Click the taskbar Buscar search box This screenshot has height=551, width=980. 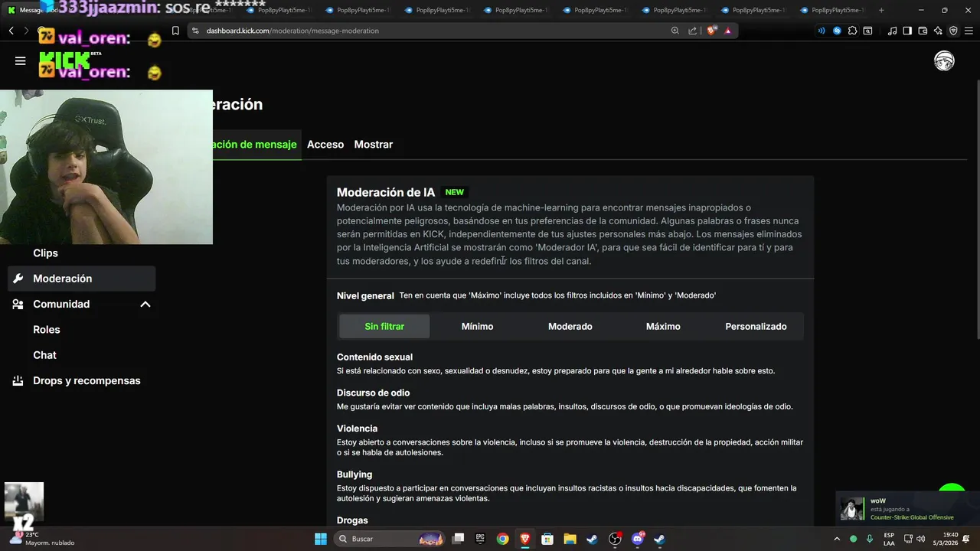tap(390, 539)
